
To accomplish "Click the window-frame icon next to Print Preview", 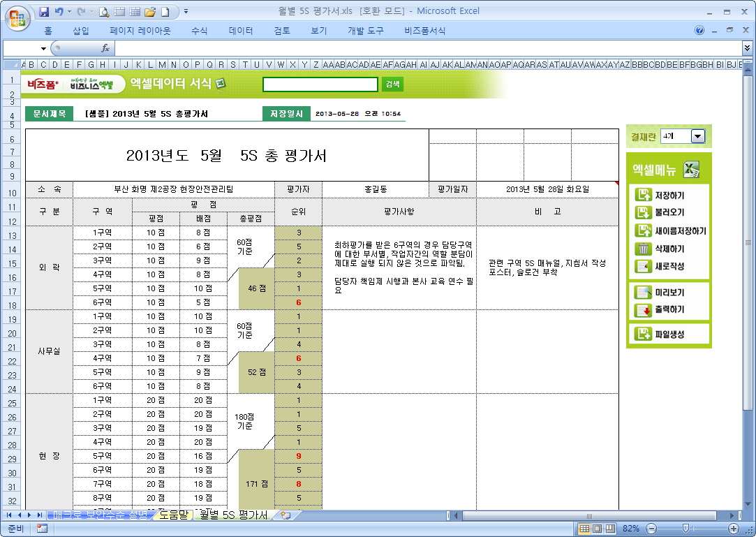I will [x=119, y=12].
